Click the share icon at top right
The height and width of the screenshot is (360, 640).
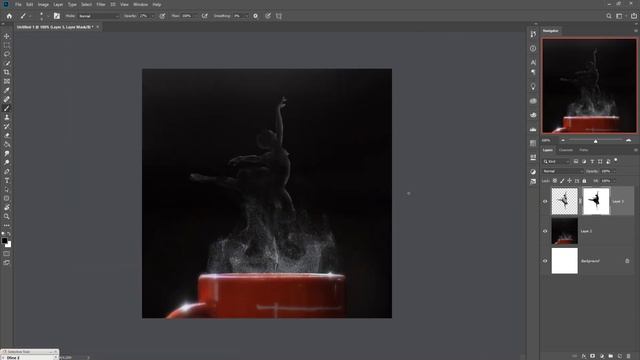pyautogui.click(x=634, y=16)
